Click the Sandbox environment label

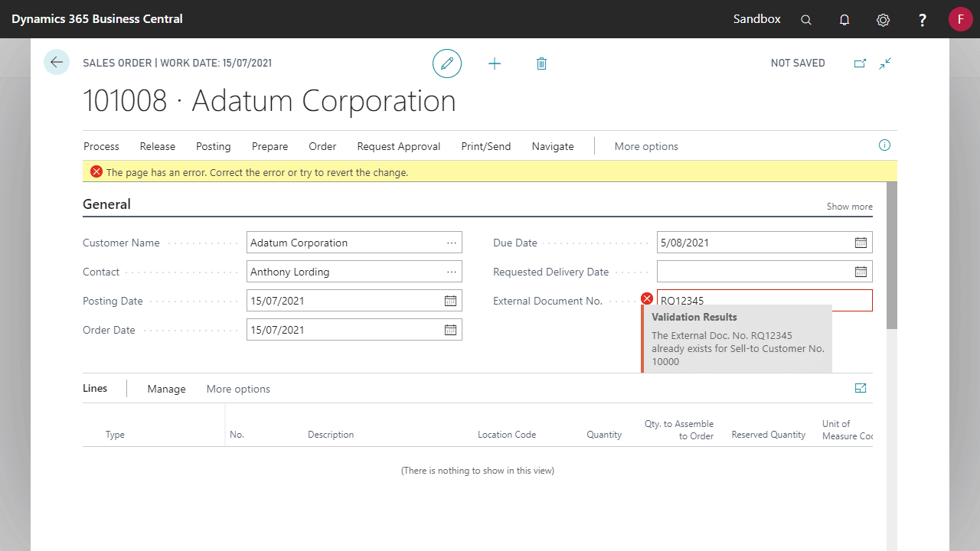(x=757, y=19)
